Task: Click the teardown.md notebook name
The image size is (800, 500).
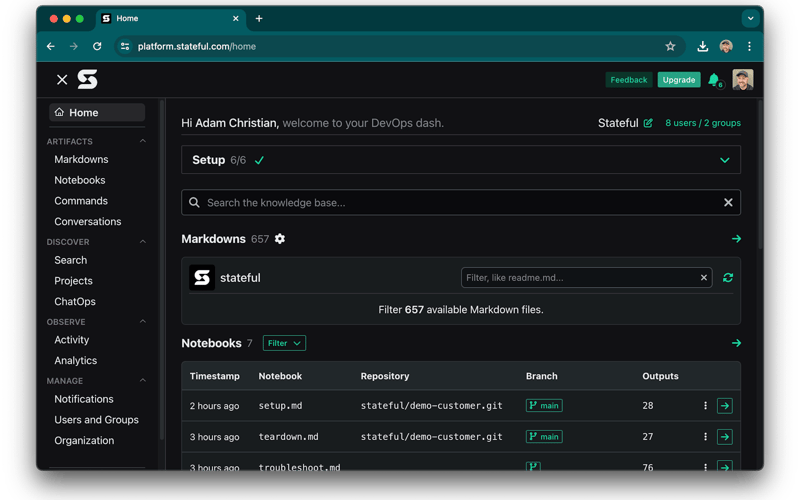Action: (x=288, y=437)
